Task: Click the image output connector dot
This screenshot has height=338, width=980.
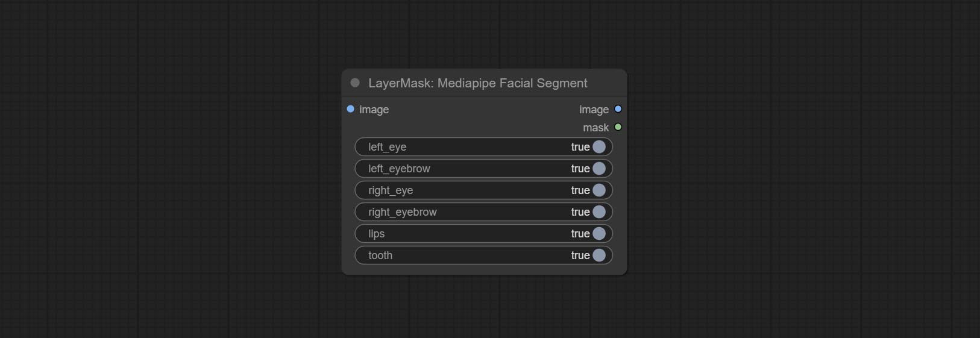Action: click(x=618, y=109)
